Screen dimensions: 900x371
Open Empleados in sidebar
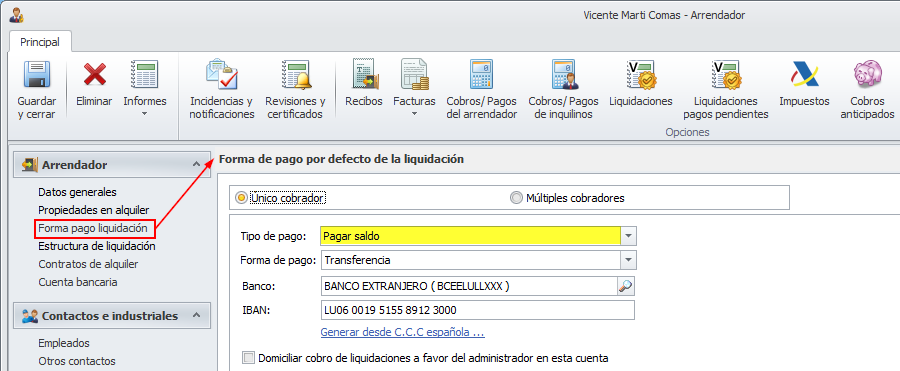(x=64, y=343)
